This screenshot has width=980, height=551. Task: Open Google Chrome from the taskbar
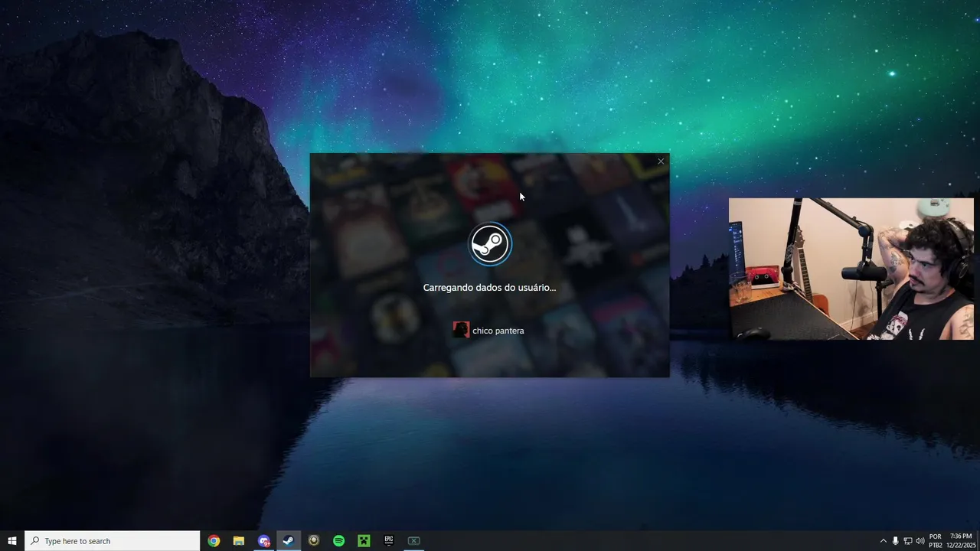click(214, 541)
